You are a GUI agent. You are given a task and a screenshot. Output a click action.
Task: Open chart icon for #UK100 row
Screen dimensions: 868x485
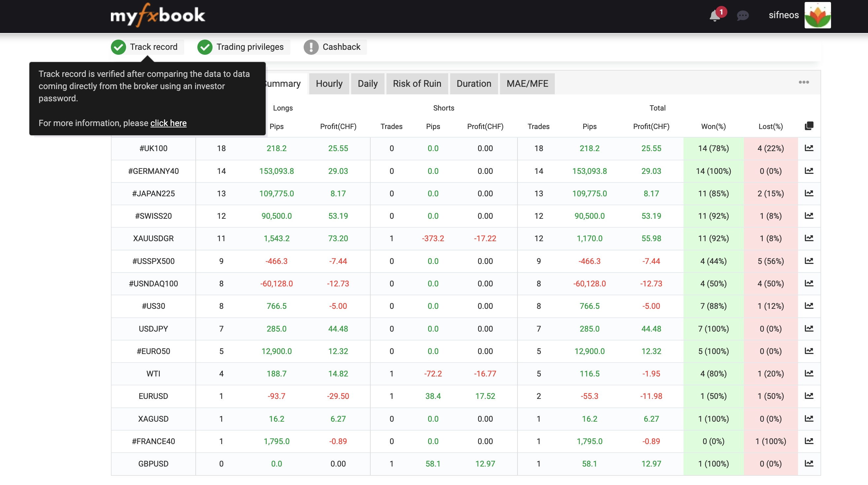(x=809, y=148)
